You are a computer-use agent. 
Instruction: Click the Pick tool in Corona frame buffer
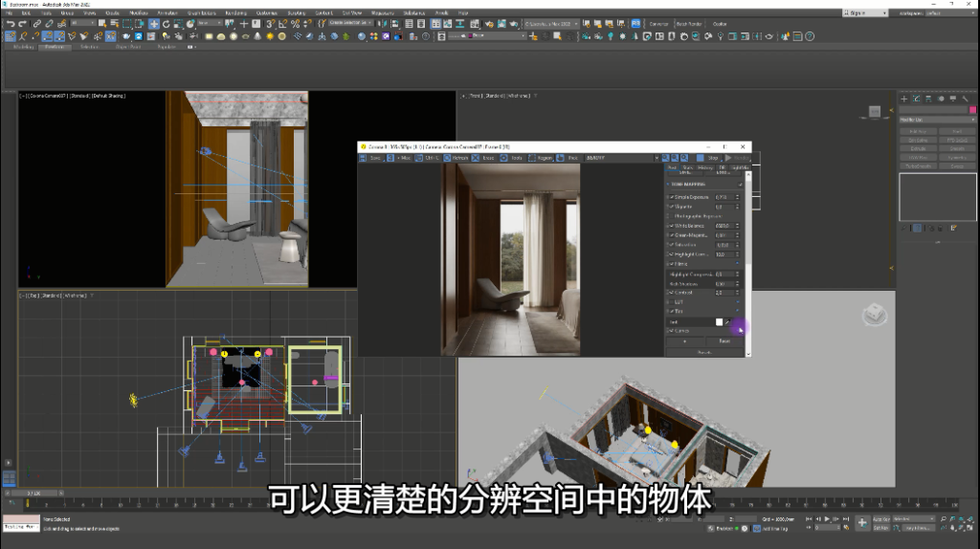[x=568, y=158]
